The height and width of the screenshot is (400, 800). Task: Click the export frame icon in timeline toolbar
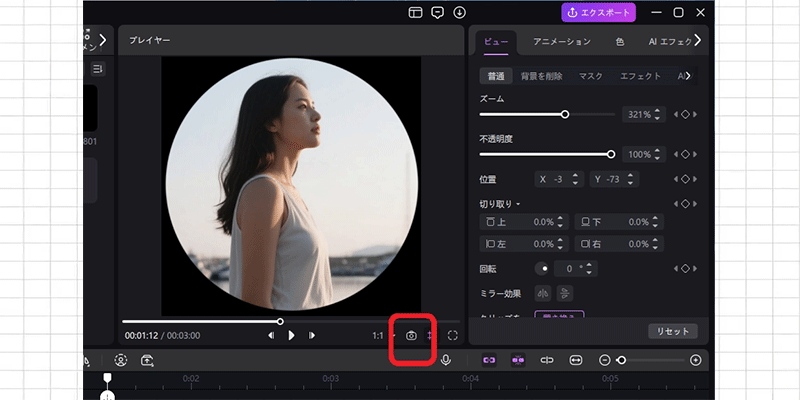(147, 360)
